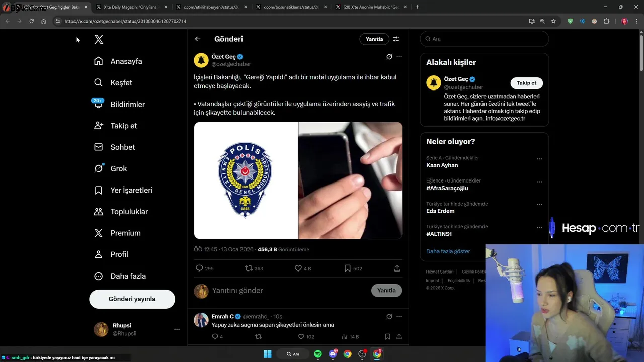
Task: Open Kaan Ayhan trend
Action: tap(442, 165)
